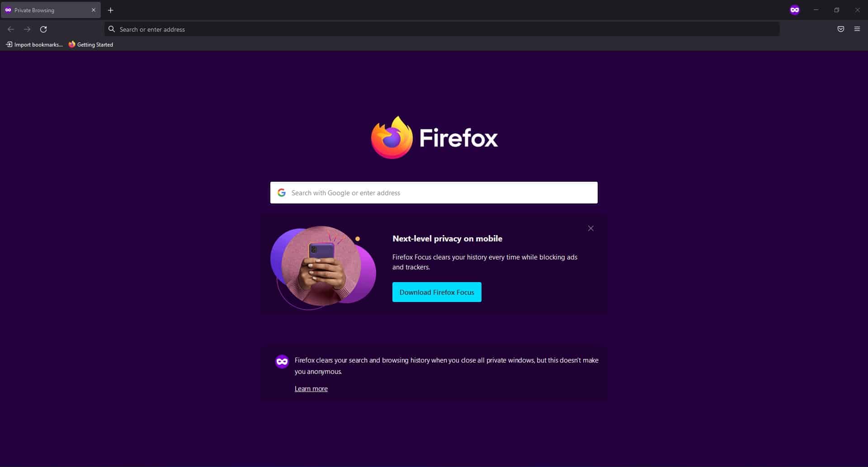
Task: Open the Save to Pocket icon
Action: tap(840, 29)
